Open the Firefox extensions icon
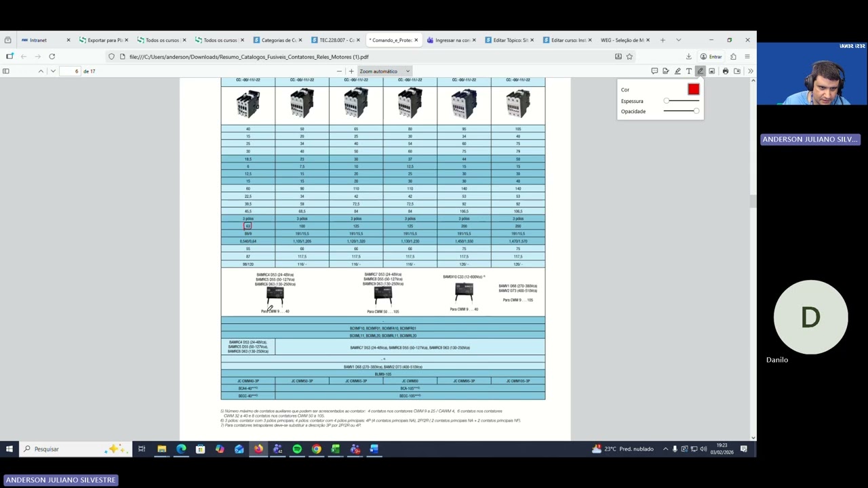This screenshot has height=488, width=868. click(x=733, y=57)
